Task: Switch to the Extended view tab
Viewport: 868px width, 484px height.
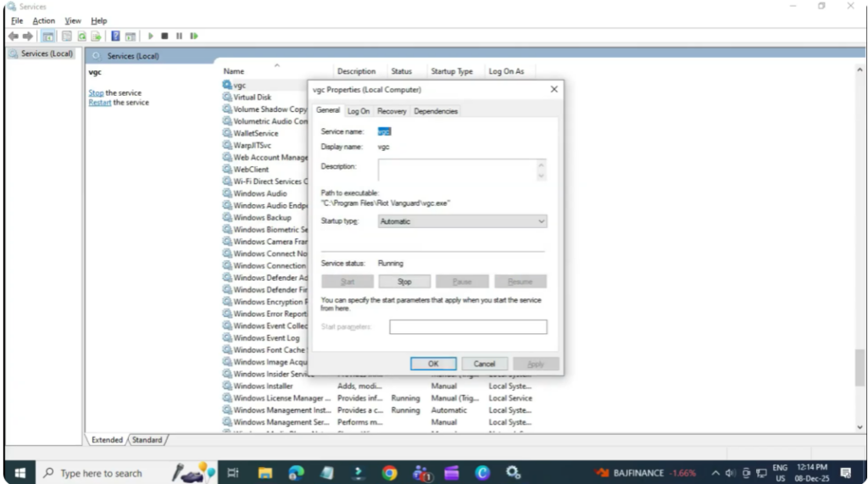Action: pyautogui.click(x=107, y=440)
